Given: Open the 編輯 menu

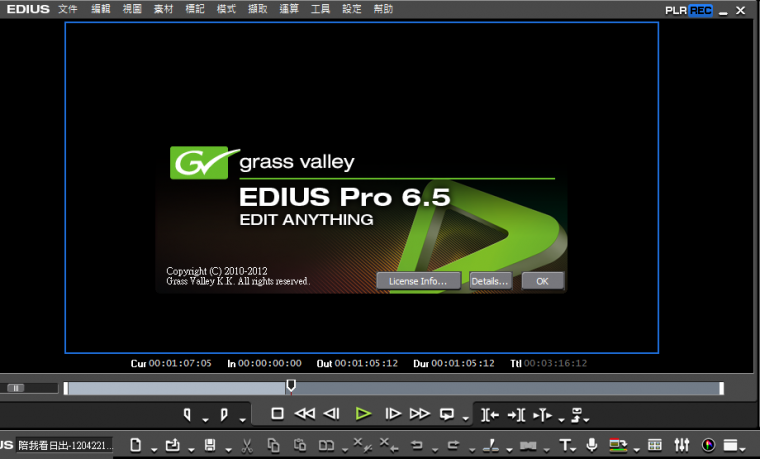Looking at the screenshot, I should [x=101, y=9].
